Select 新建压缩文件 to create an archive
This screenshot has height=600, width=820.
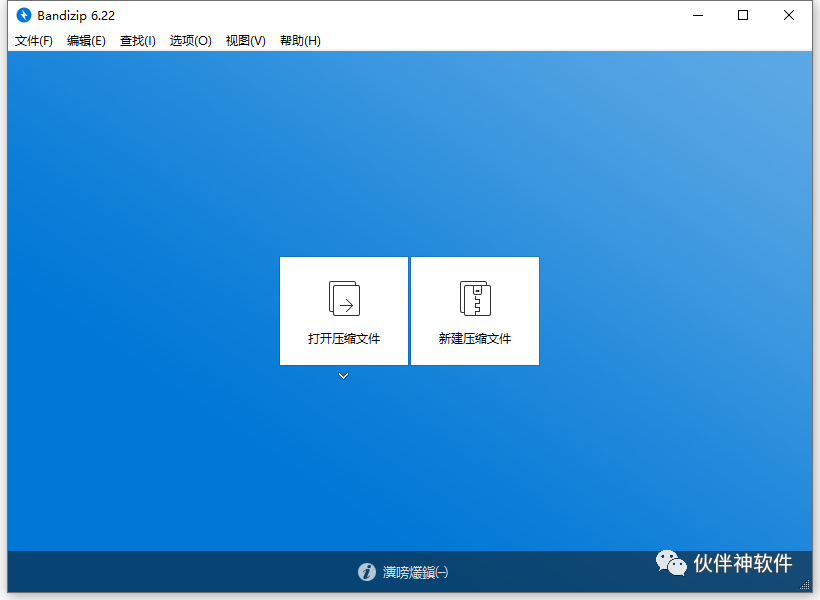pos(475,336)
